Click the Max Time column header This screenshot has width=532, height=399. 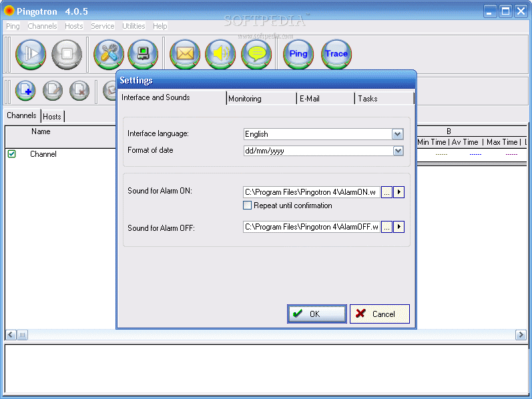pos(502,142)
